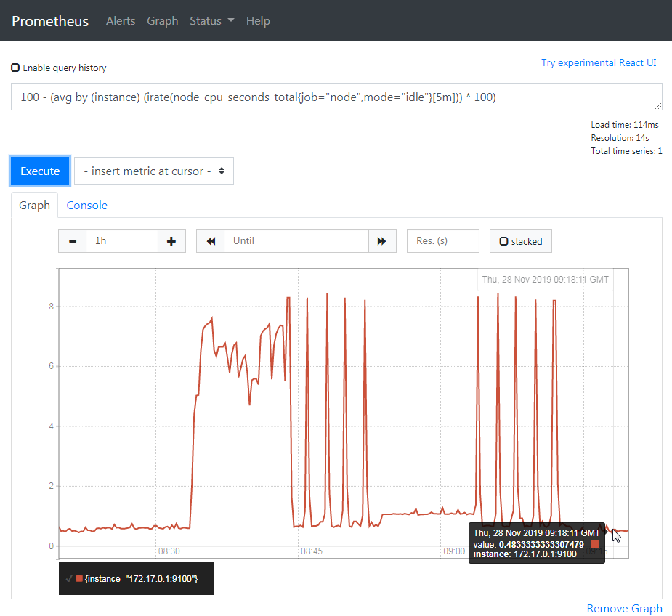
Task: Click the Load time: 114ms text
Action: 625,125
